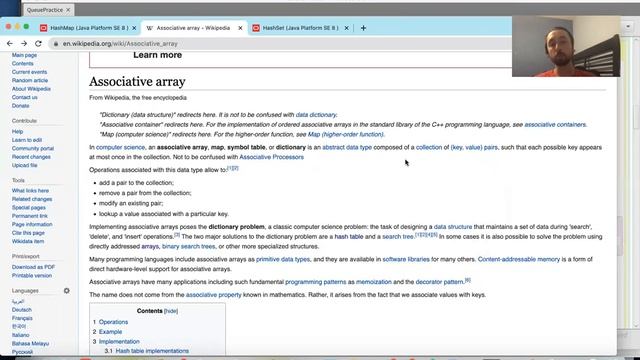Viewport: 640px width, 360px height.
Task: Reload the Wikipedia page
Action: [x=38, y=43]
